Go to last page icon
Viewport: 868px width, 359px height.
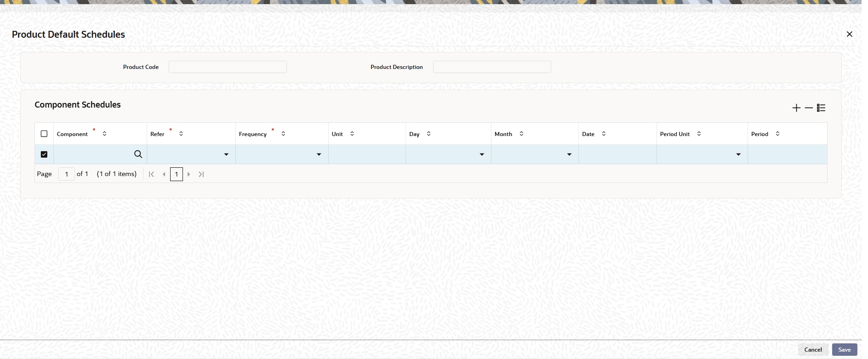[x=201, y=174]
